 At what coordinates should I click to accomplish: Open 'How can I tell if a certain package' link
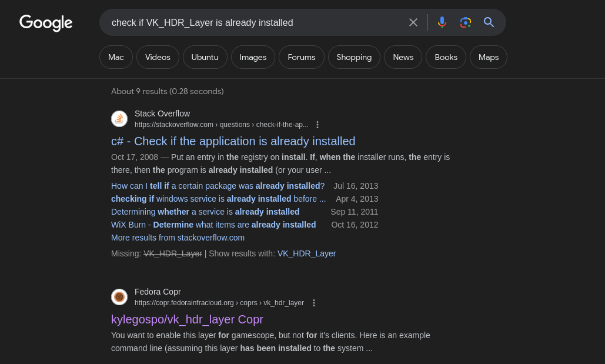218,186
